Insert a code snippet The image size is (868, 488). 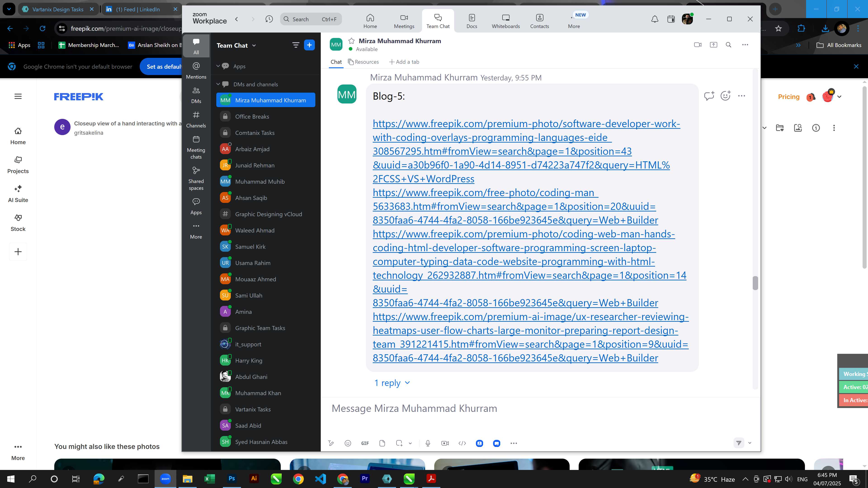(462, 443)
